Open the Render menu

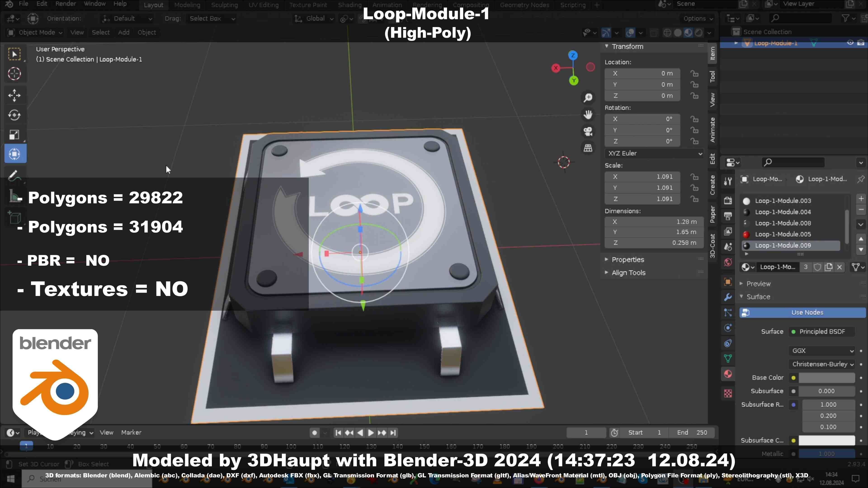pos(66,4)
